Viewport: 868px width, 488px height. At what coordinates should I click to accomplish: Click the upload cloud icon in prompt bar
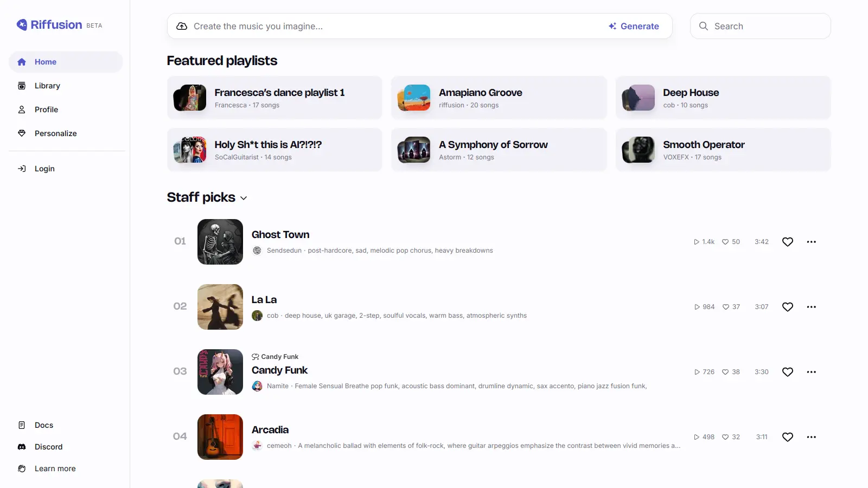pos(182,26)
